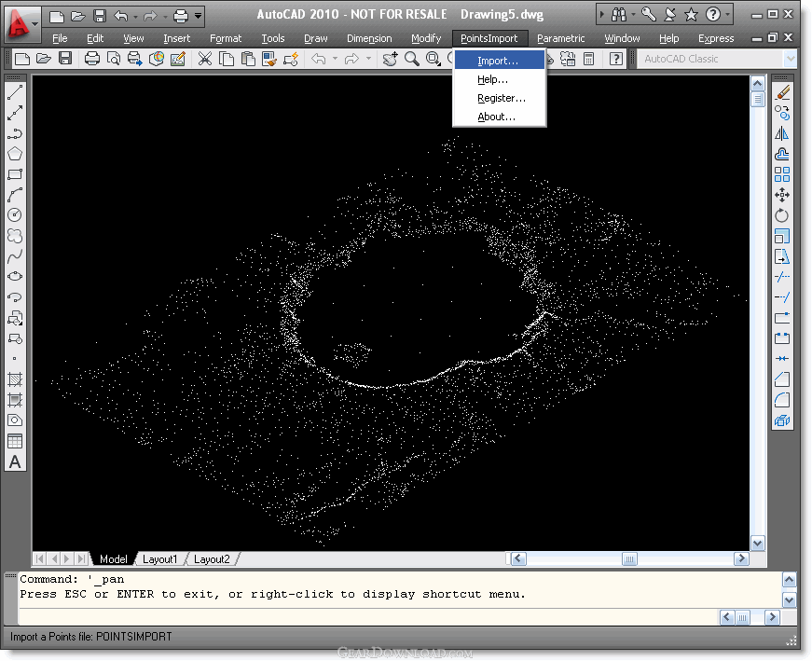
Task: Click the drawing horizontal scrollbar thumb
Action: click(x=629, y=558)
